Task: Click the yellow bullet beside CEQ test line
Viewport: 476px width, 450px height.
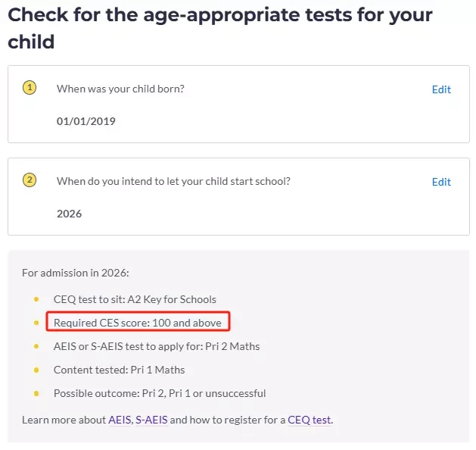Action: point(36,299)
